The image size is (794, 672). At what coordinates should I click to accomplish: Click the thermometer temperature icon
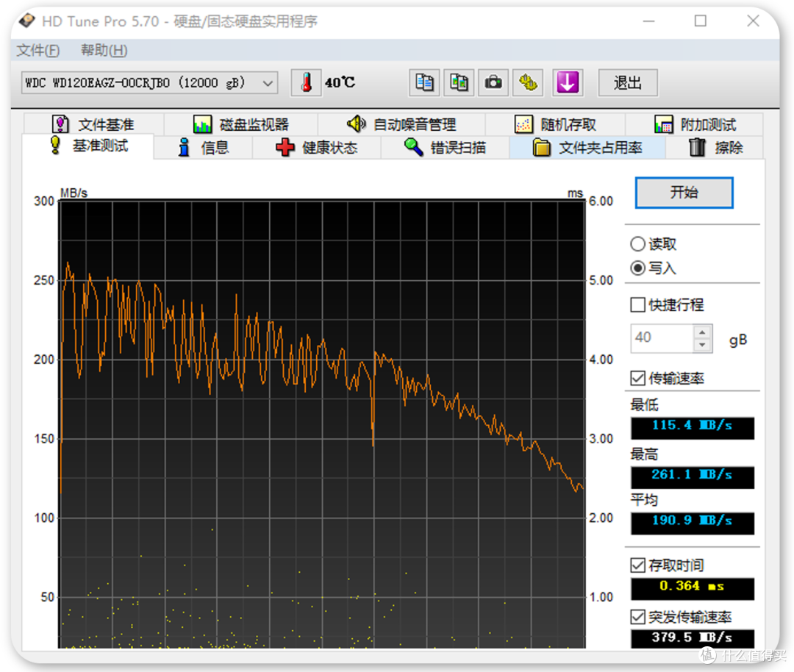pyautogui.click(x=306, y=82)
